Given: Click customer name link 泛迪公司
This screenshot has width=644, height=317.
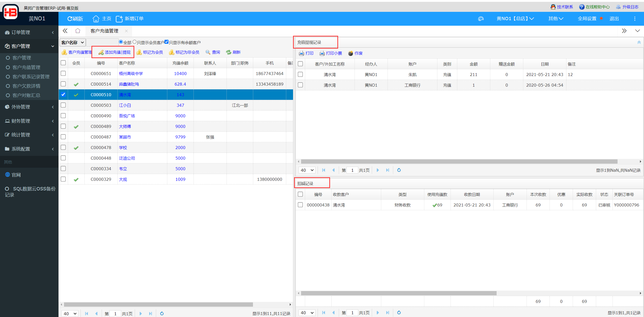Looking at the screenshot, I should point(127,158).
